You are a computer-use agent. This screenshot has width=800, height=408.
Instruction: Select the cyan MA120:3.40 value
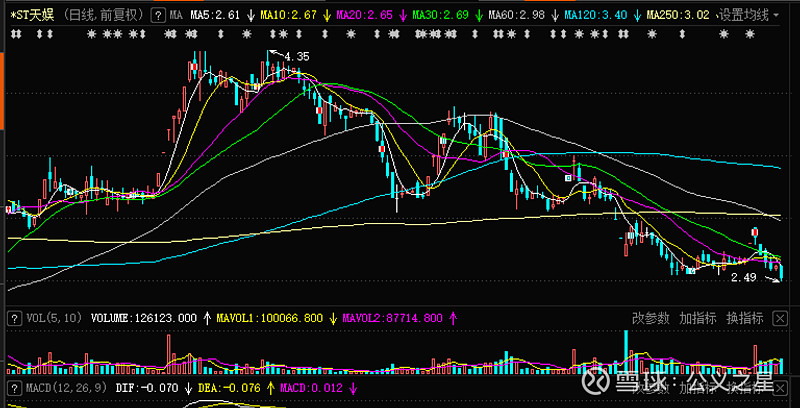(x=595, y=16)
